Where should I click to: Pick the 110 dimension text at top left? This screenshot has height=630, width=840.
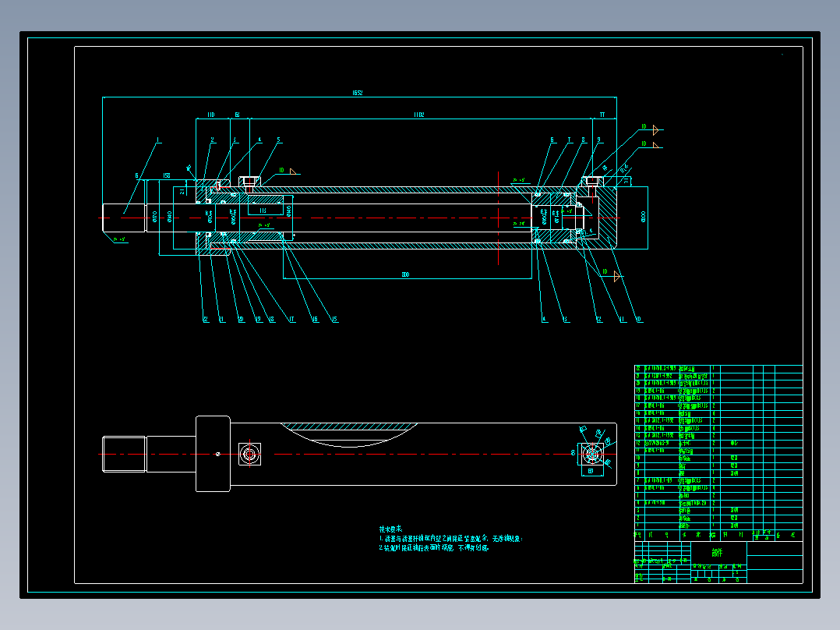coord(210,115)
